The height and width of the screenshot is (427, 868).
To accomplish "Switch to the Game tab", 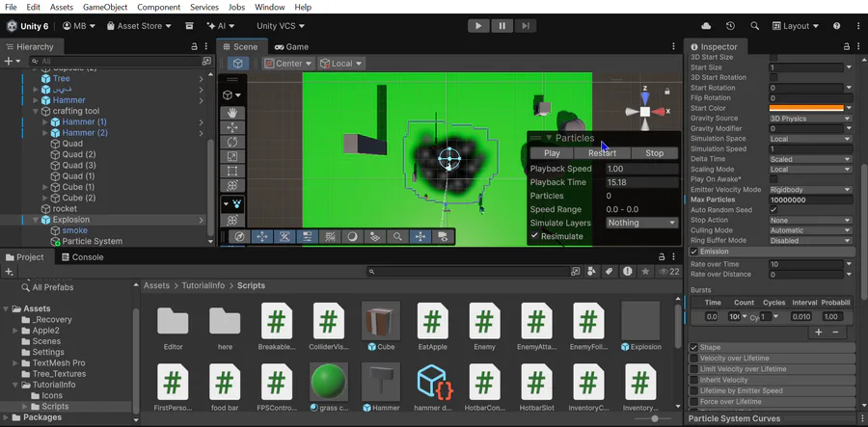I will (x=291, y=47).
